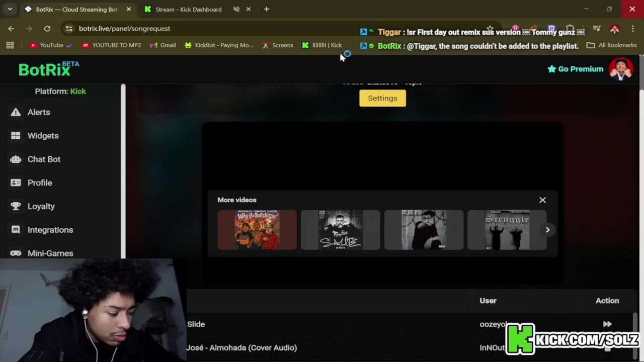Open browser media controls
The image size is (644, 362).
click(x=596, y=29)
